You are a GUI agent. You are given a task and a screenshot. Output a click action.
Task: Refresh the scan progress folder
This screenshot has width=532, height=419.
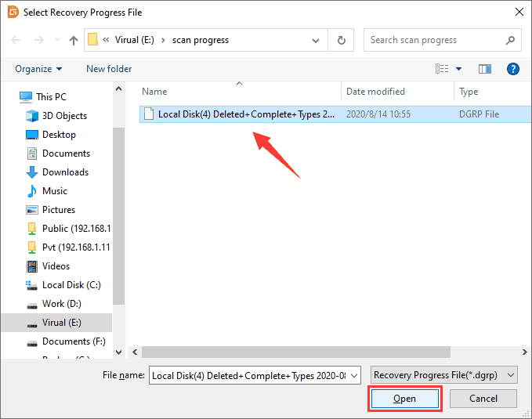(341, 40)
